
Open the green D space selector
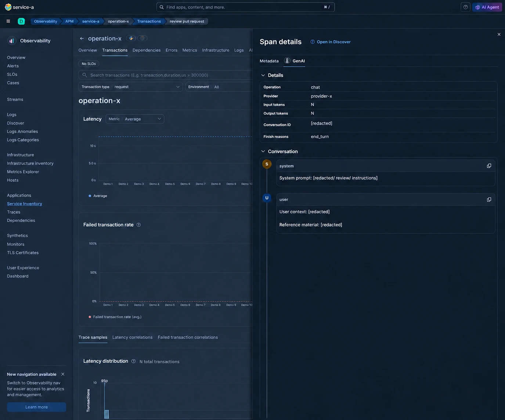coord(21,21)
